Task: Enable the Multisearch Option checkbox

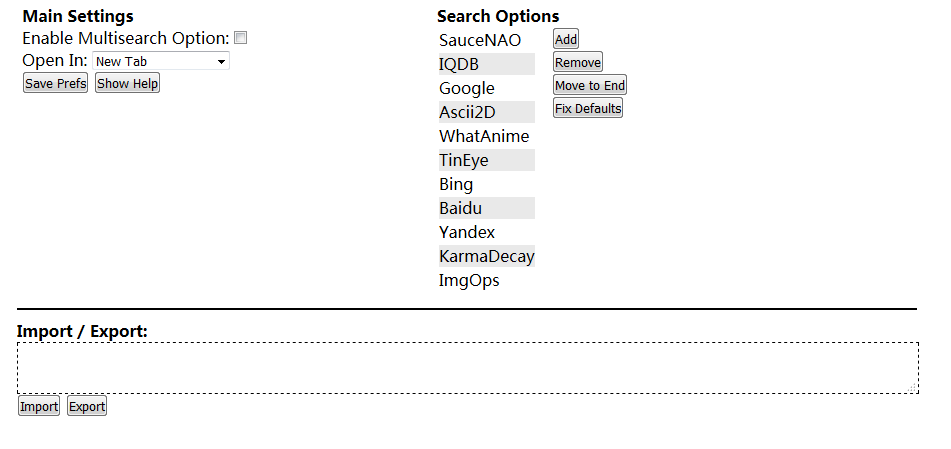Action: point(241,38)
